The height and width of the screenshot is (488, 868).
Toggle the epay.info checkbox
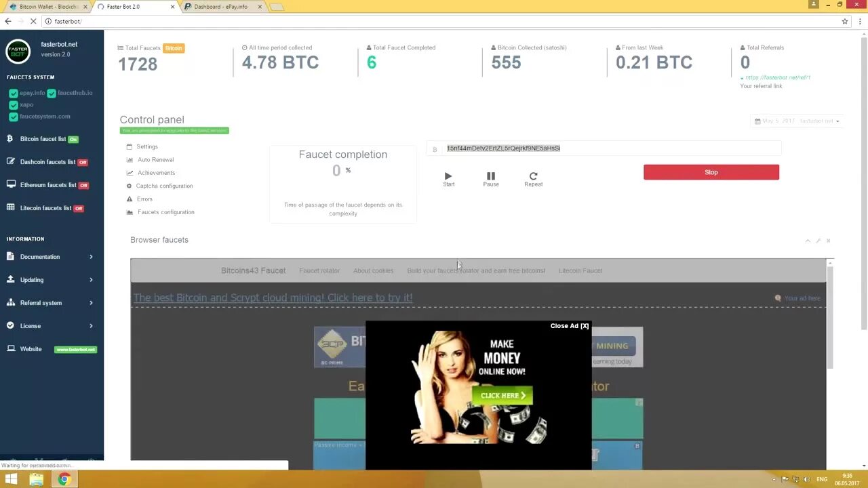pos(13,94)
